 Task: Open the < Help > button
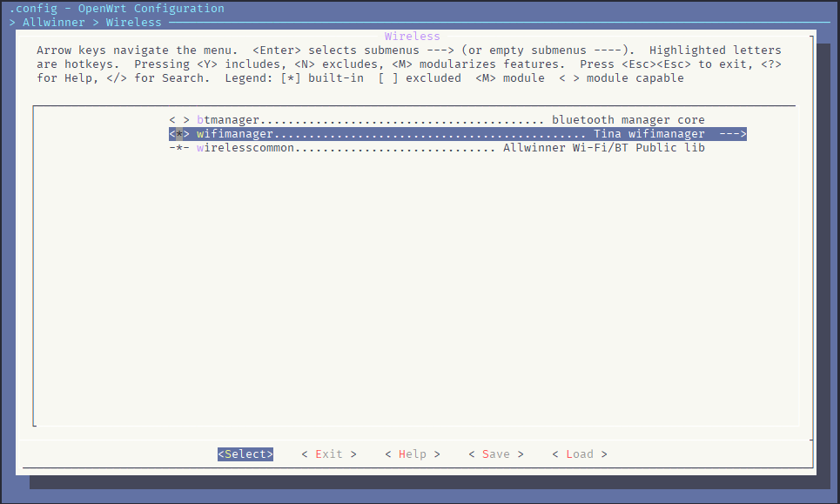[x=413, y=454]
